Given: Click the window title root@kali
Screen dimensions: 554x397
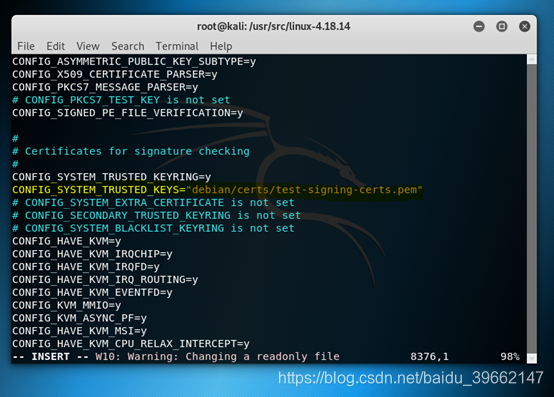Looking at the screenshot, I should (x=274, y=26).
